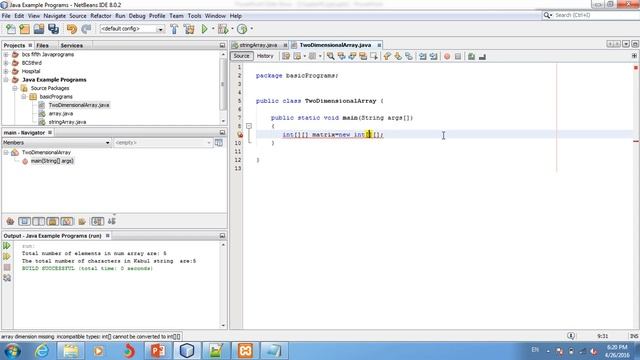This screenshot has height=360, width=640.
Task: Click the Previous Bookmark icon in editor toolbar
Action: [x=387, y=56]
